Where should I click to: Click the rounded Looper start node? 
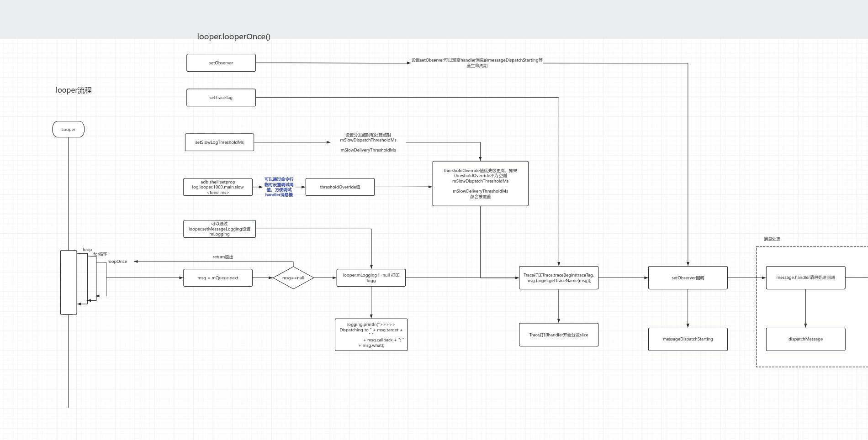click(69, 130)
